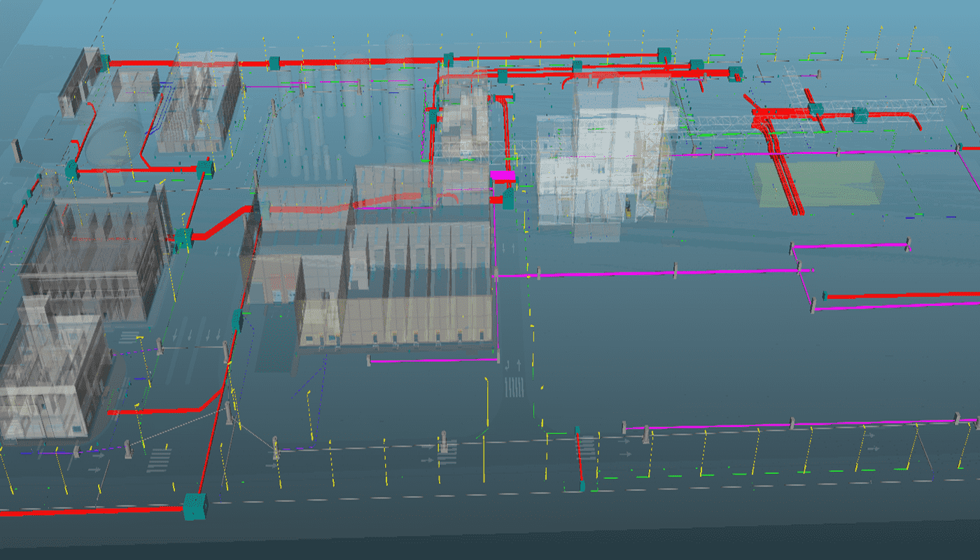Viewport: 980px width, 560px height.
Task: Select the teal node directly below the magenta block
Action: pos(507,199)
